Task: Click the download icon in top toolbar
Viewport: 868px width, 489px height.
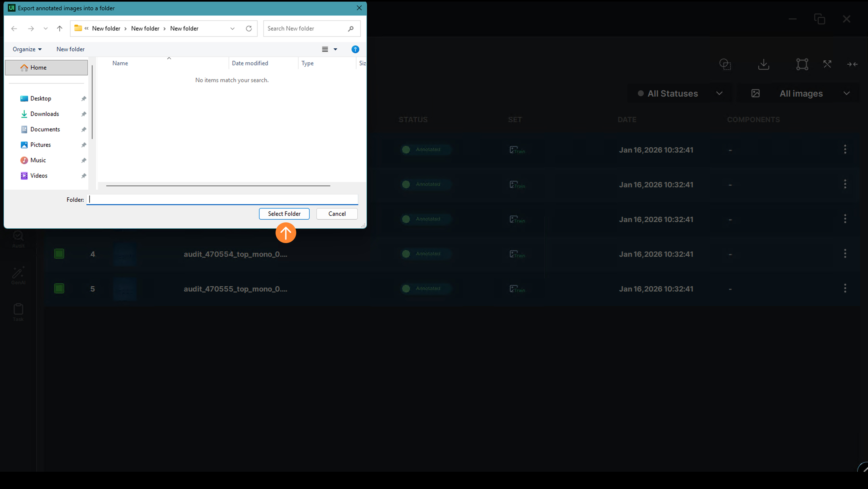Action: [764, 64]
